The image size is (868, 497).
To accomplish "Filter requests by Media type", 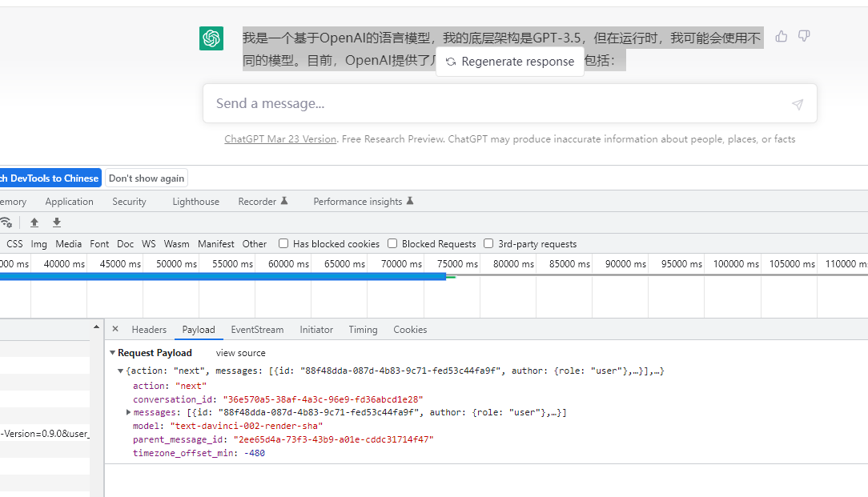I will (69, 244).
